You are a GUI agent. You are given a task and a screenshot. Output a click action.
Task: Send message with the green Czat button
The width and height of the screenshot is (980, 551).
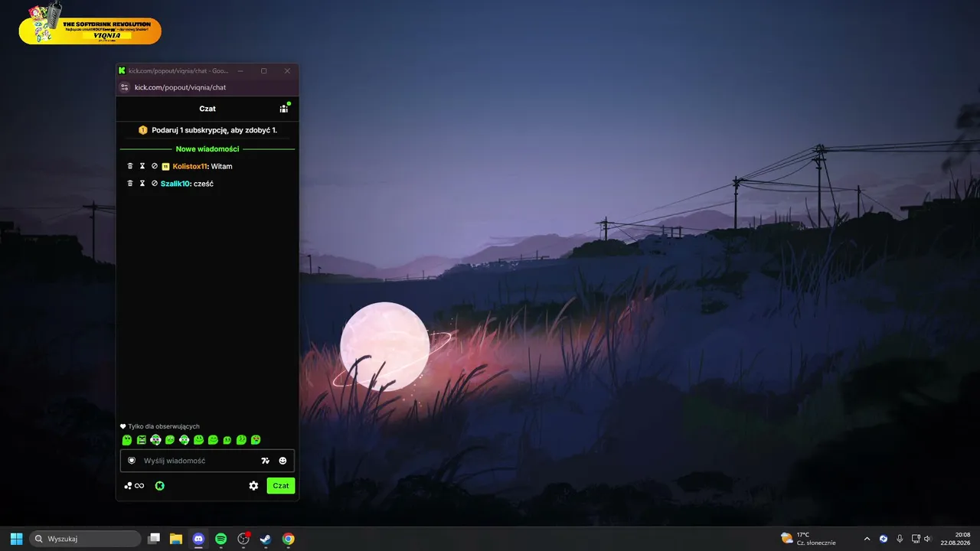pyautogui.click(x=281, y=485)
